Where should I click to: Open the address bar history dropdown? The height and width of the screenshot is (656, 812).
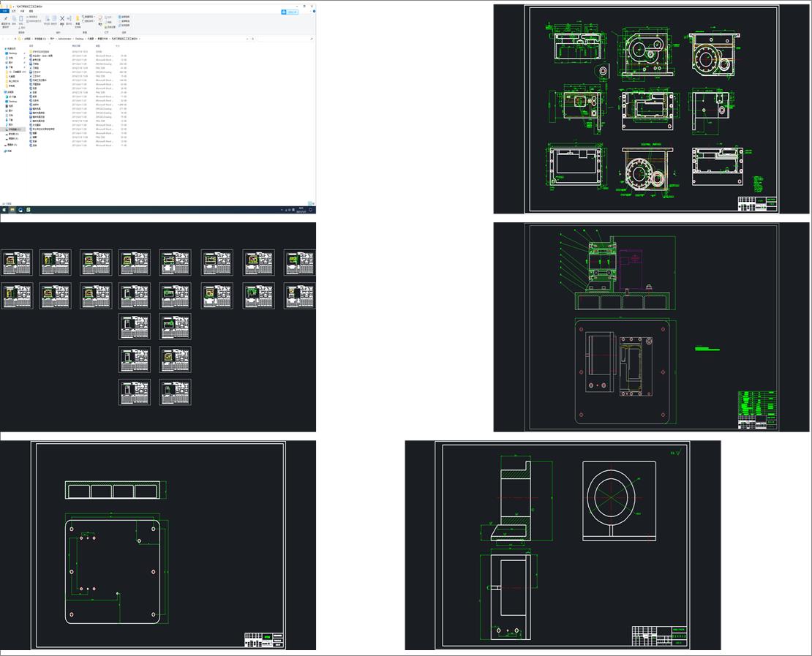247,39
